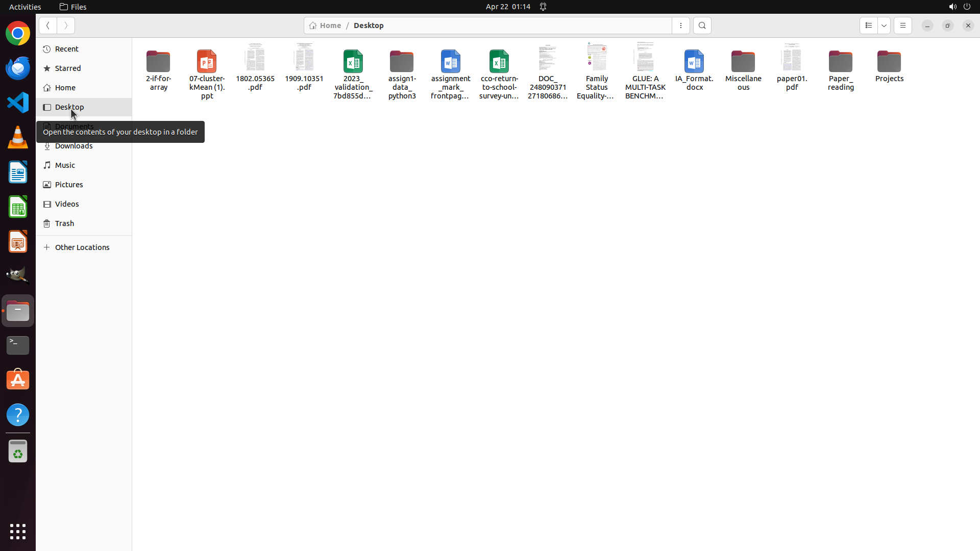The height and width of the screenshot is (551, 980).
Task: Open system volume indicator
Action: point(952,7)
